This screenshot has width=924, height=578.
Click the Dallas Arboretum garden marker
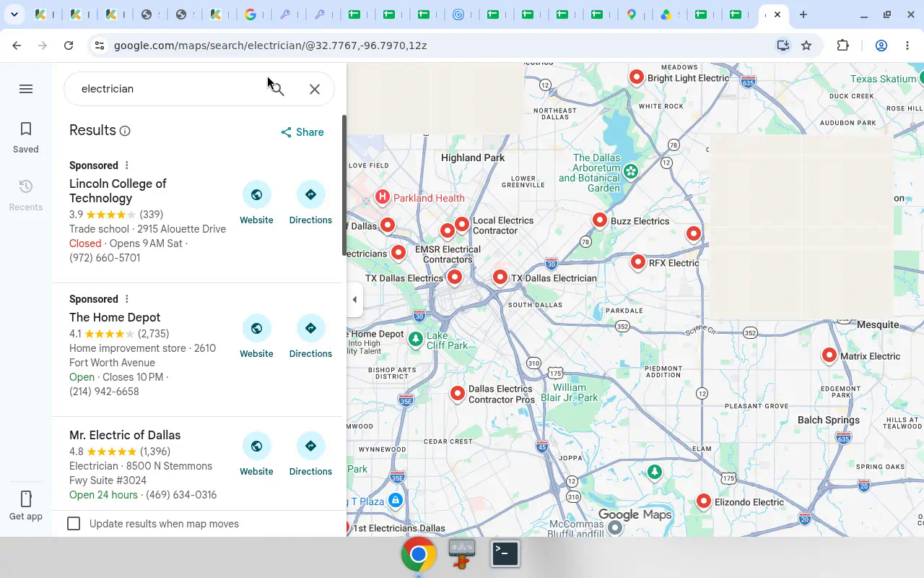click(631, 171)
